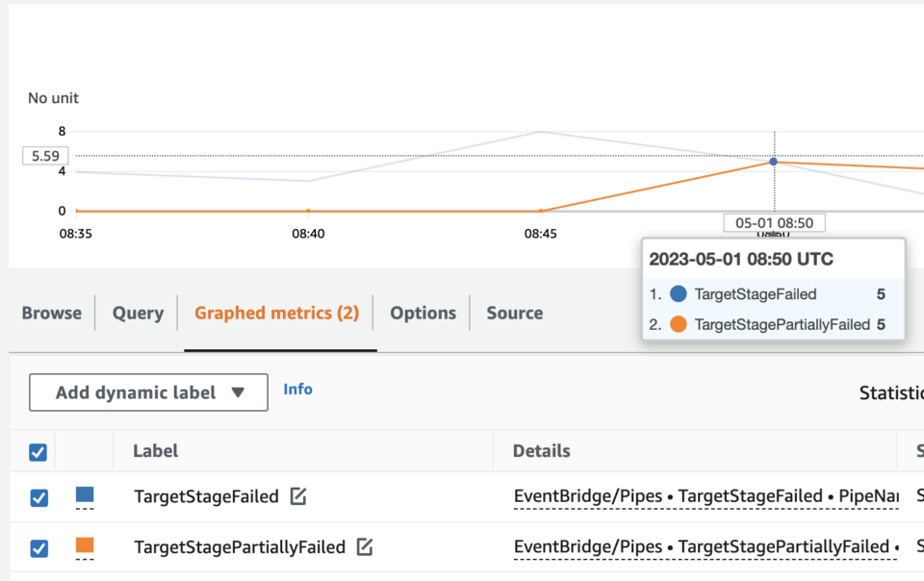Edit the TargetStagePartiallyFailed label with pencil icon
The height and width of the screenshot is (581, 924).
click(365, 546)
